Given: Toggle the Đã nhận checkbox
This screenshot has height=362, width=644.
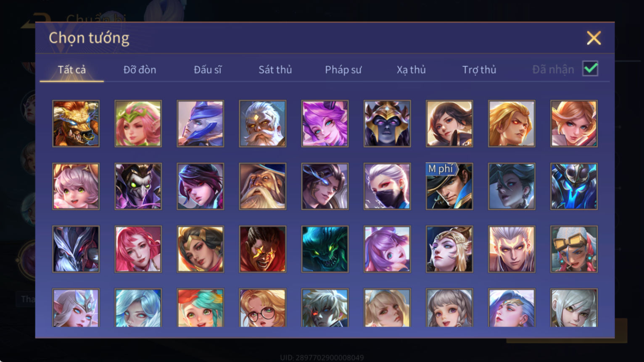Looking at the screenshot, I should (590, 68).
